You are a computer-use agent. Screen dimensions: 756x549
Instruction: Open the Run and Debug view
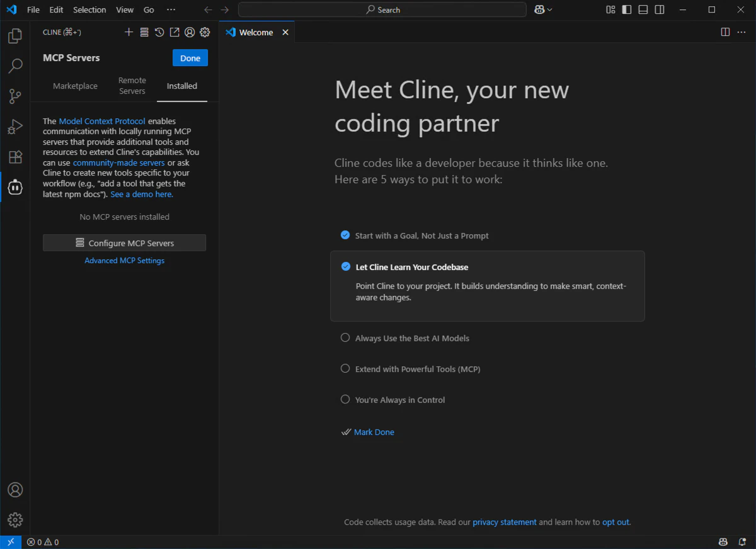(15, 127)
